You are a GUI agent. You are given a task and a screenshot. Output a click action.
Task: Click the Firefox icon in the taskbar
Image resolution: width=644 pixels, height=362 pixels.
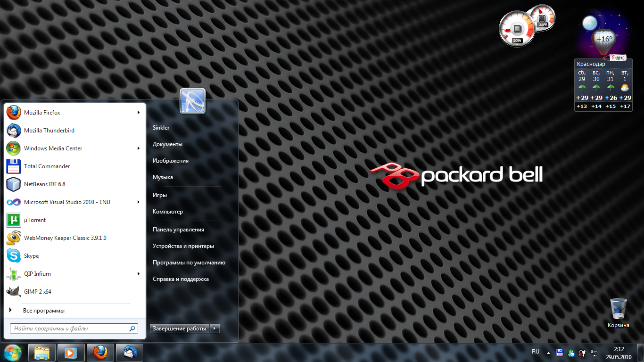pos(100,352)
